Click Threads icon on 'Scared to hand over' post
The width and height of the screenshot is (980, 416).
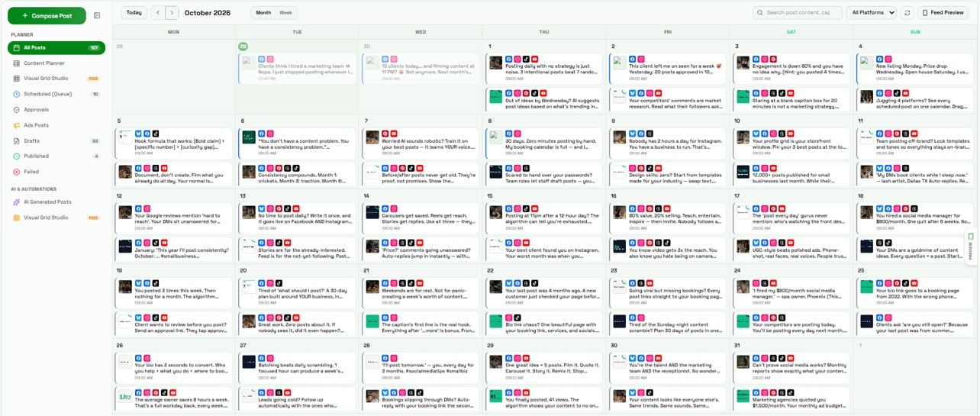pos(527,167)
